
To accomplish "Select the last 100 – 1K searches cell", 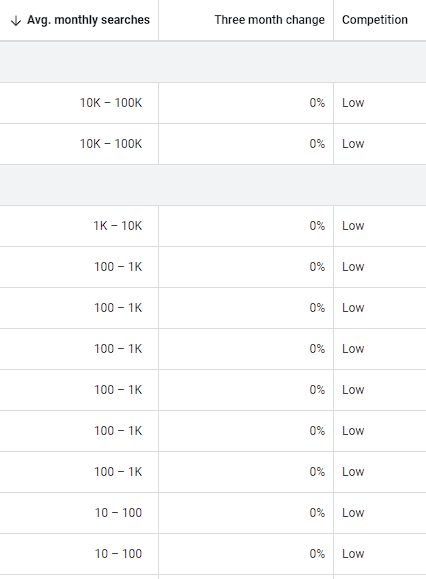I will coord(118,472).
